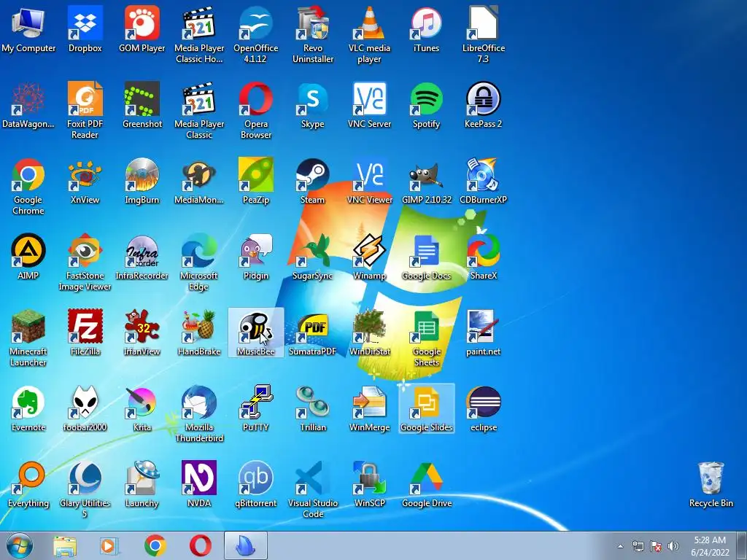The width and height of the screenshot is (747, 560).
Task: Select the eclipse desktop shortcut
Action: [x=483, y=408]
